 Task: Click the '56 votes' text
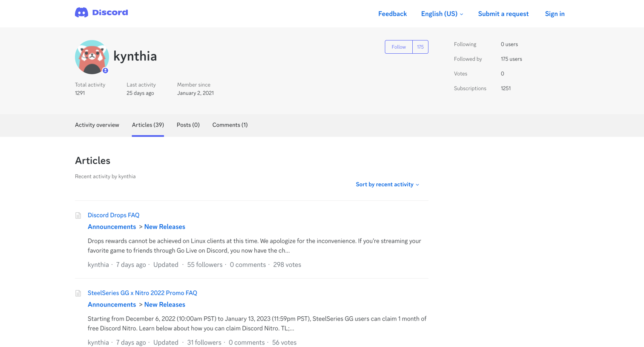pyautogui.click(x=284, y=342)
